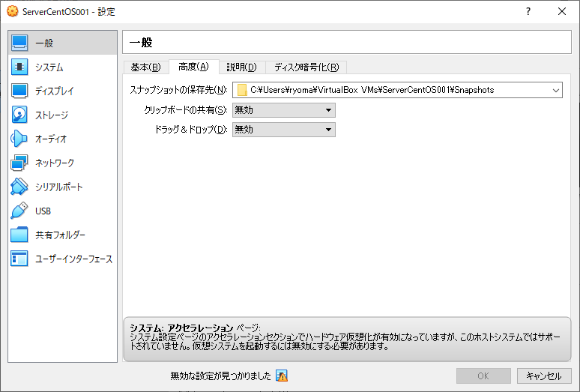Image resolution: width=580 pixels, height=392 pixels.
Task: Expand the スナップショットの保存先 chevron
Action: [555, 90]
